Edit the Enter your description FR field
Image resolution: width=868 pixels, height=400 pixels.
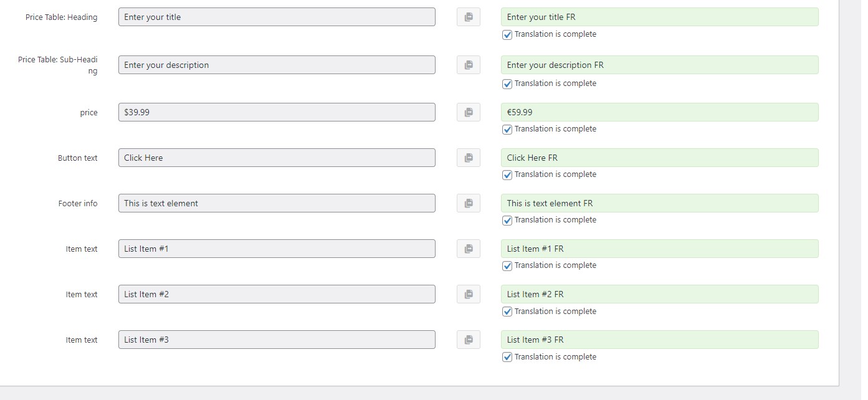click(659, 65)
